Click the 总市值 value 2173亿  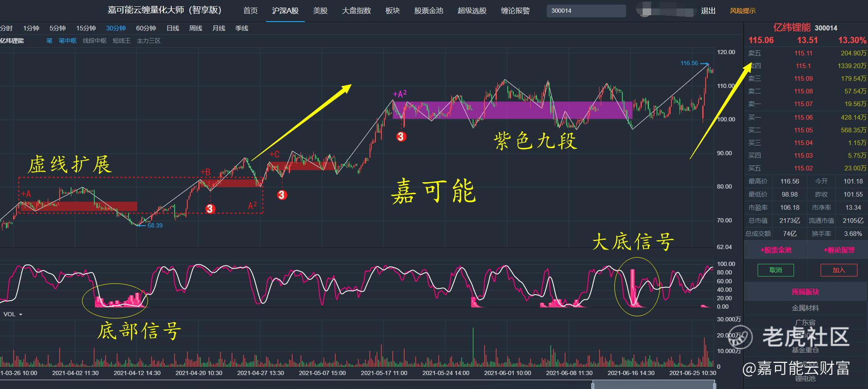pyautogui.click(x=790, y=221)
